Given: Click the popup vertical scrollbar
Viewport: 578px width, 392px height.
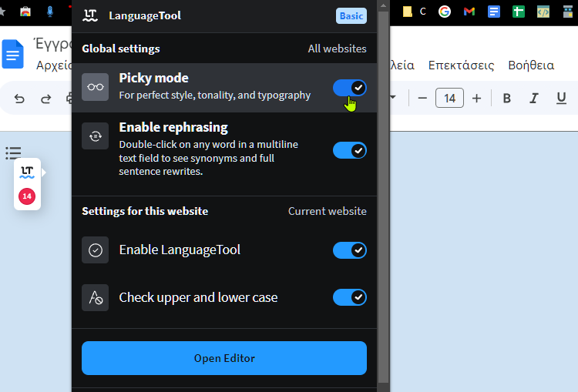Looking at the screenshot, I should [x=383, y=197].
